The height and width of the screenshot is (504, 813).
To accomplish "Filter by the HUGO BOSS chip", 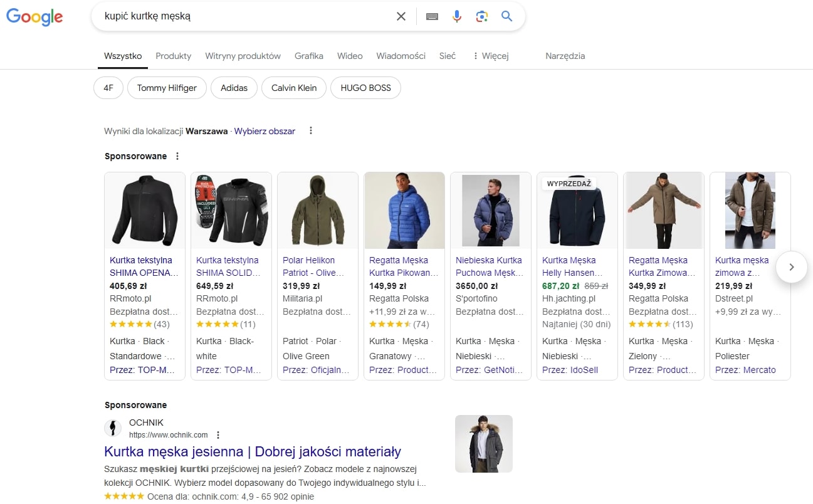I will (365, 88).
